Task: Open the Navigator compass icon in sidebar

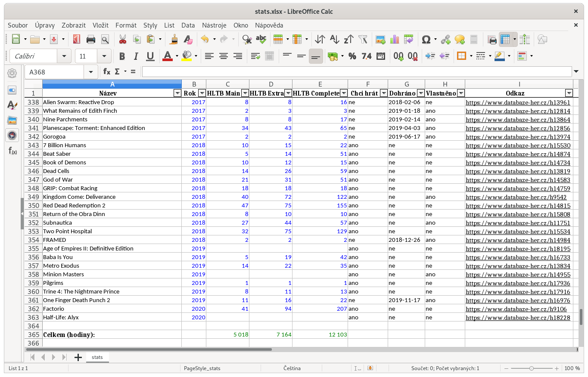Action: pos(12,135)
